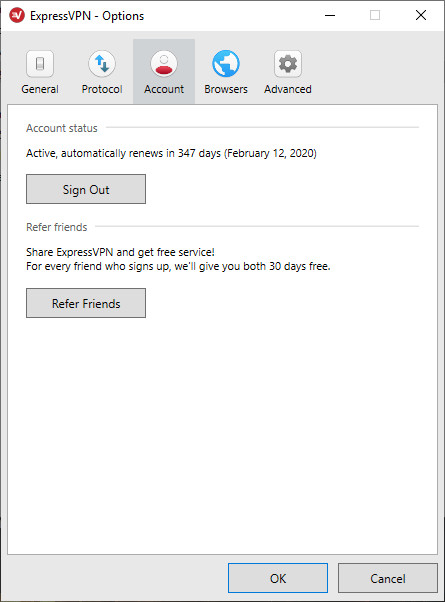Click the General switch icon
Screen dimensions: 445x602
(40, 64)
